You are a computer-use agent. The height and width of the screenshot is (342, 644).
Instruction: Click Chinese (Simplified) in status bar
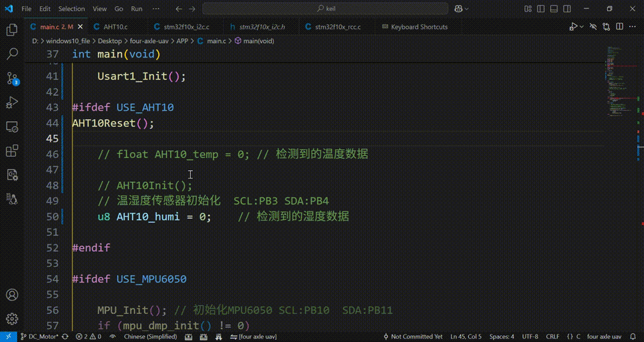(151, 337)
